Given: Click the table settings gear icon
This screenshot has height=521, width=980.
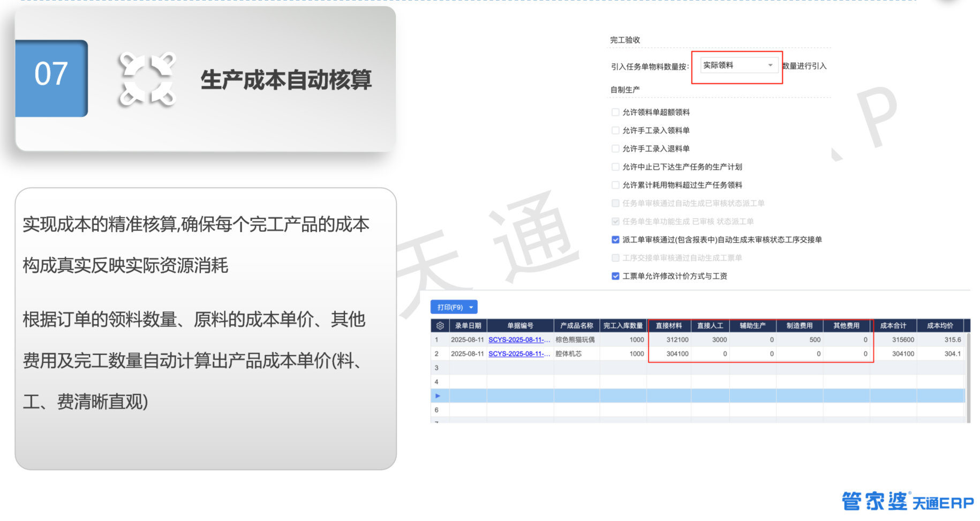Looking at the screenshot, I should point(440,325).
